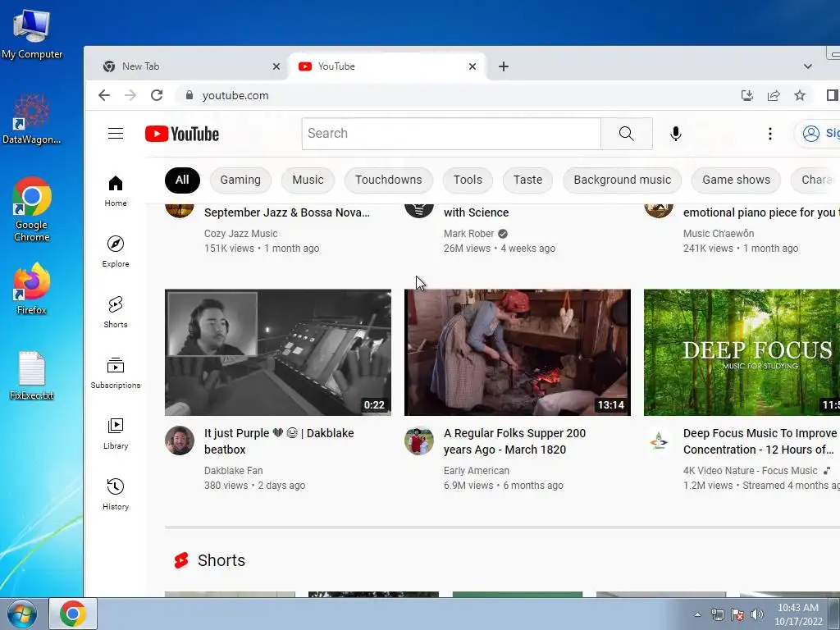View site info via lock icon
The image size is (840, 630).
coord(189,95)
